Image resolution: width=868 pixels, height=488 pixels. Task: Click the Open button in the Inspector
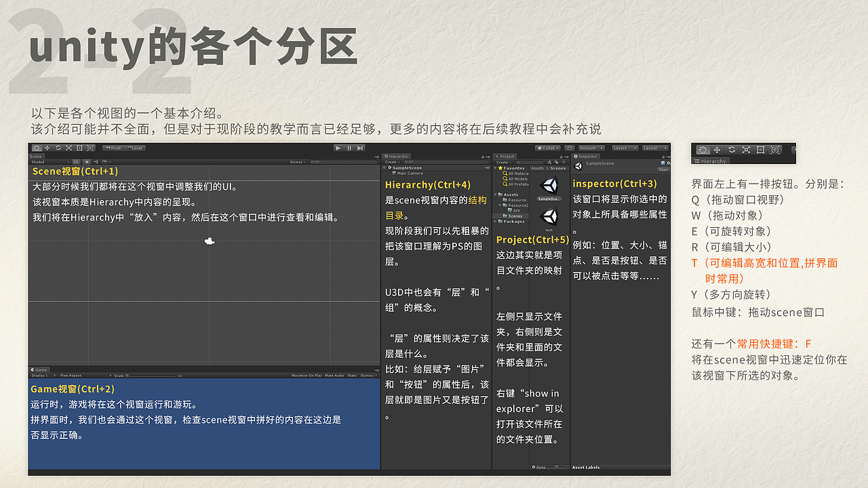coord(663,169)
